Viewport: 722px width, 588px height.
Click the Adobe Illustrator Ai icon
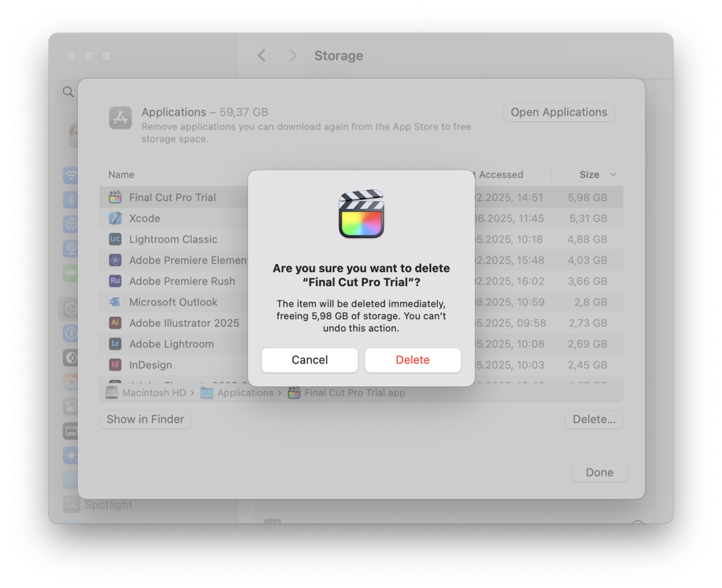pyautogui.click(x=115, y=323)
